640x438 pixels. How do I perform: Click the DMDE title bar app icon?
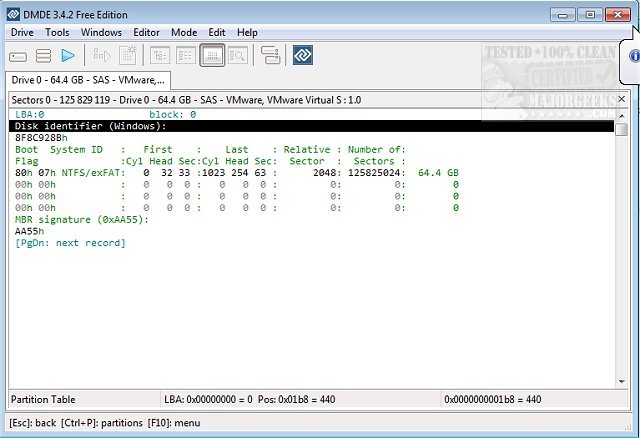click(13, 14)
